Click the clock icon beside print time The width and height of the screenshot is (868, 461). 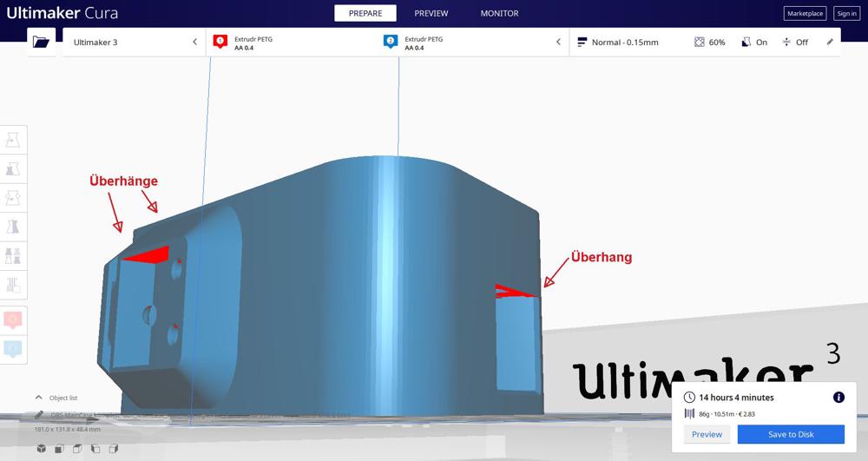point(689,398)
